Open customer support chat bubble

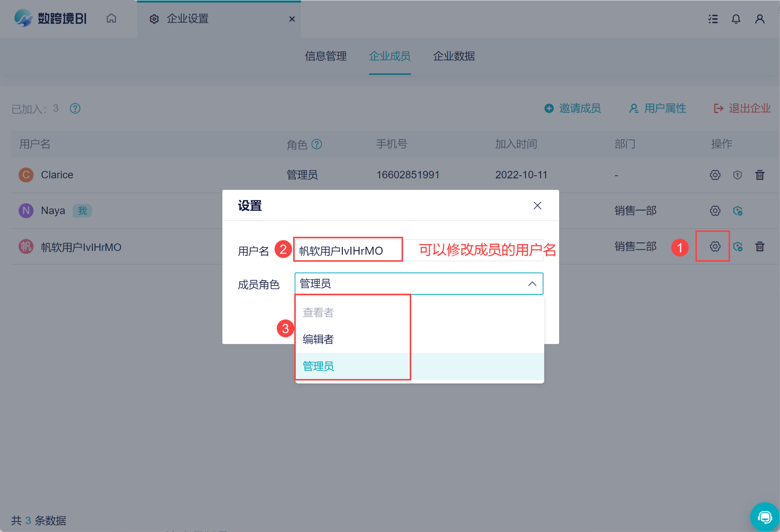(x=765, y=517)
